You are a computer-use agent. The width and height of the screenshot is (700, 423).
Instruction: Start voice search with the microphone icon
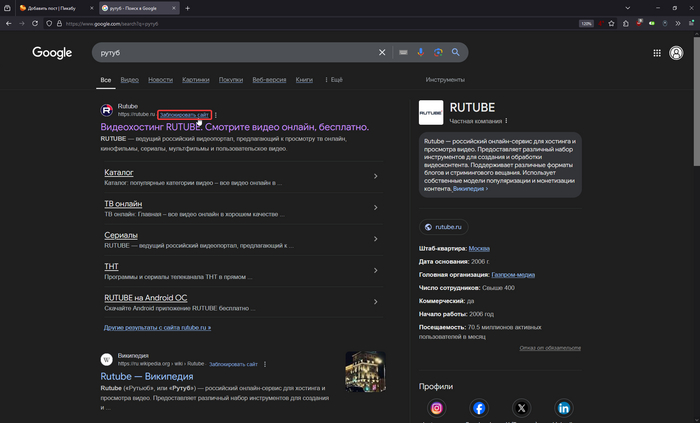tap(421, 53)
